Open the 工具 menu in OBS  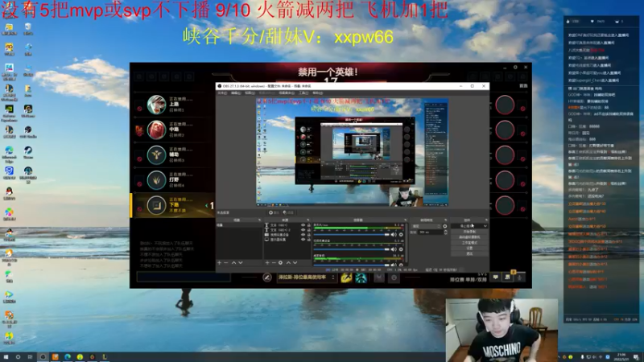(x=303, y=93)
